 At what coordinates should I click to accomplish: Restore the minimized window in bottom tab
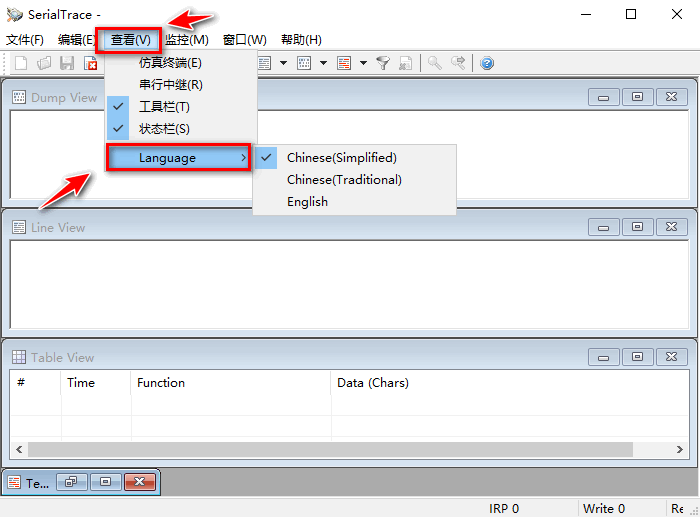(71, 482)
